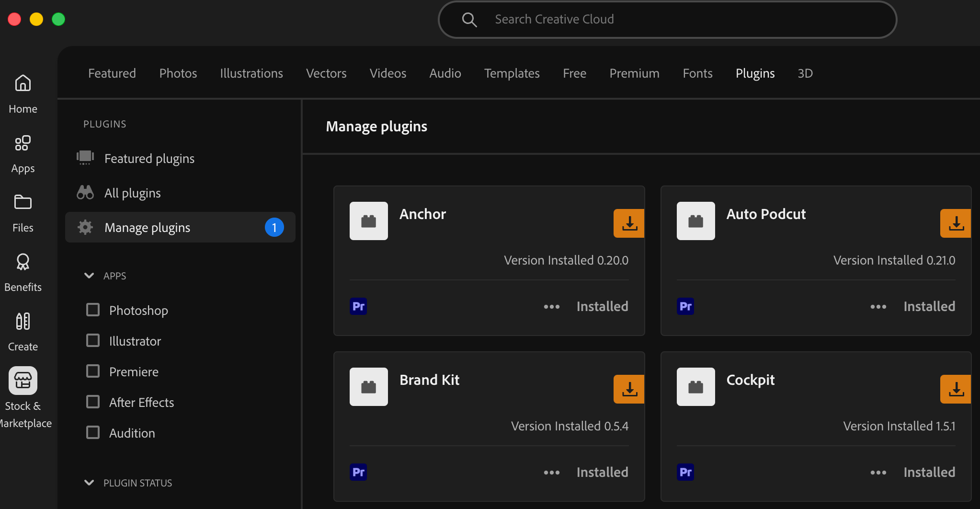Open more options for Cockpit
Screen dimensions: 980x509
[878, 473]
